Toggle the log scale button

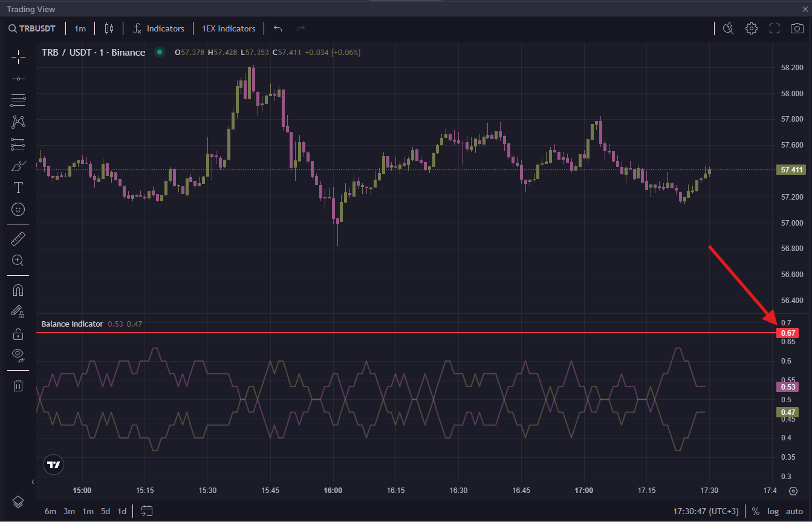(x=773, y=511)
